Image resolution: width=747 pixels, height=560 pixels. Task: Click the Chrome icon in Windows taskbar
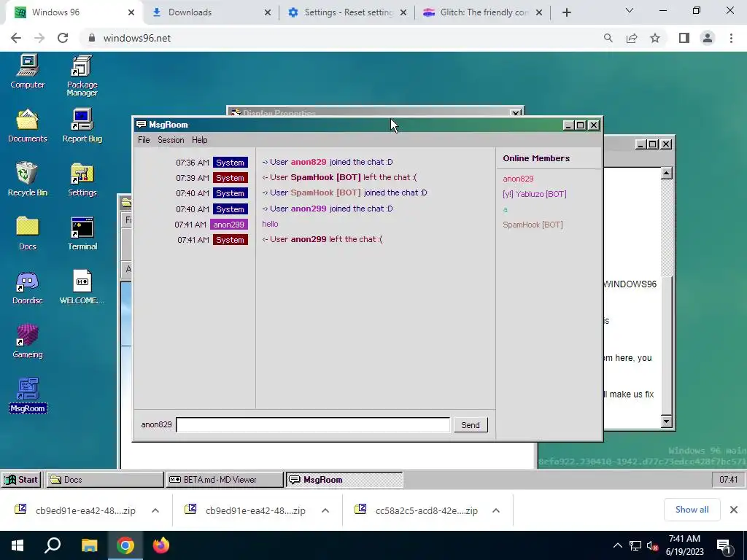coord(125,545)
